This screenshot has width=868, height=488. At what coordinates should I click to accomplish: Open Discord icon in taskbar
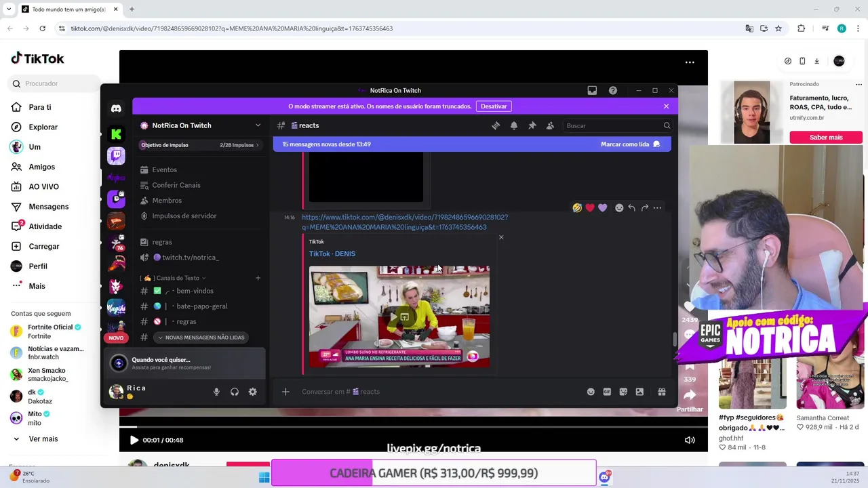point(604,477)
